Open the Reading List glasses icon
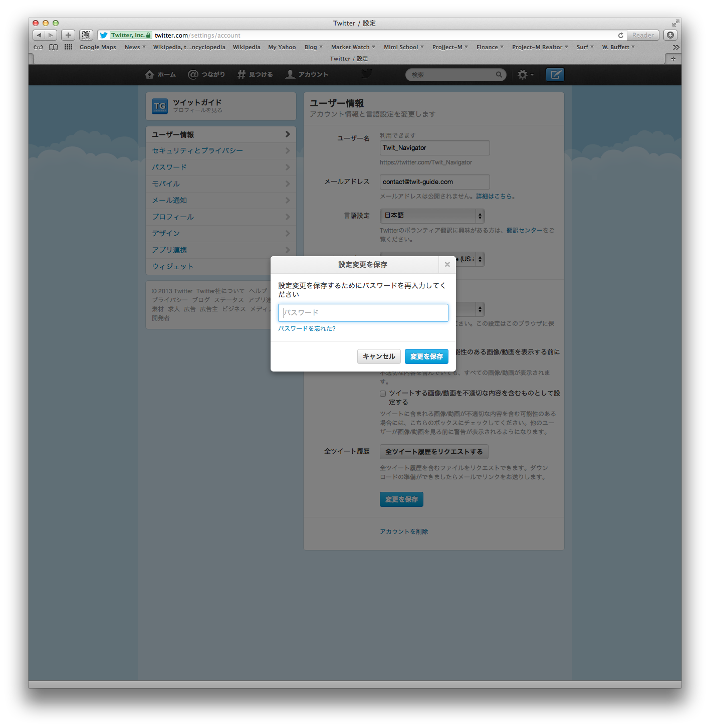710x728 pixels. [39, 47]
